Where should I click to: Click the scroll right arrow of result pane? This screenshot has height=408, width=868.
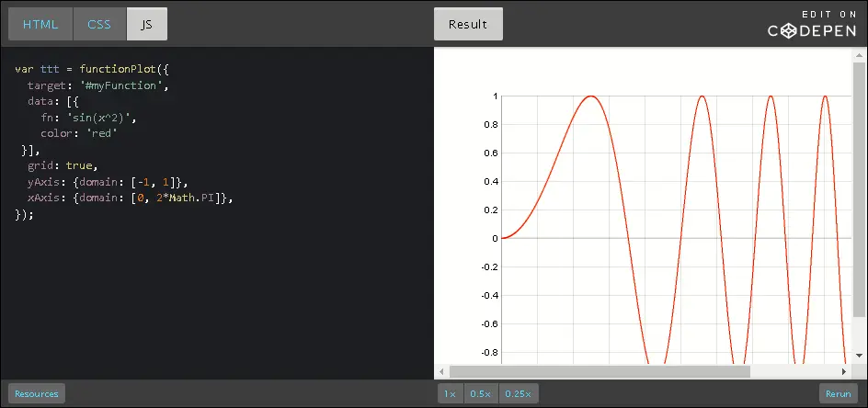844,371
